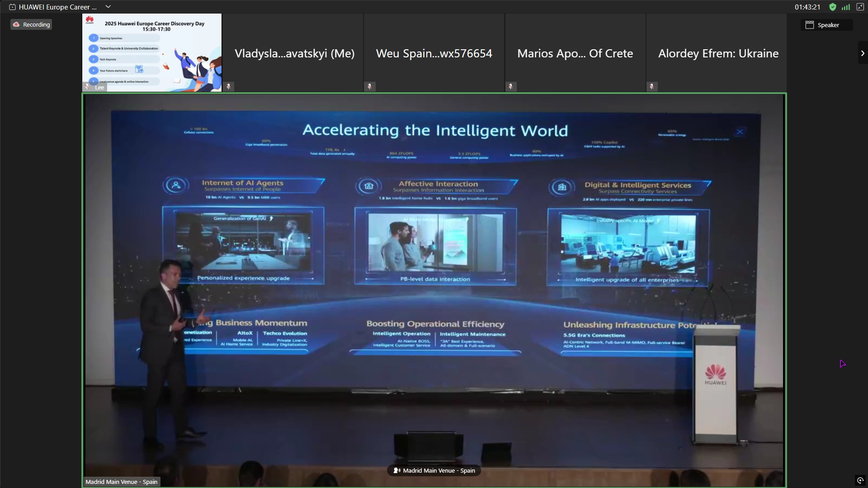Click muted mic icon on Alordey Efrem tile
868x488 pixels.
(652, 86)
